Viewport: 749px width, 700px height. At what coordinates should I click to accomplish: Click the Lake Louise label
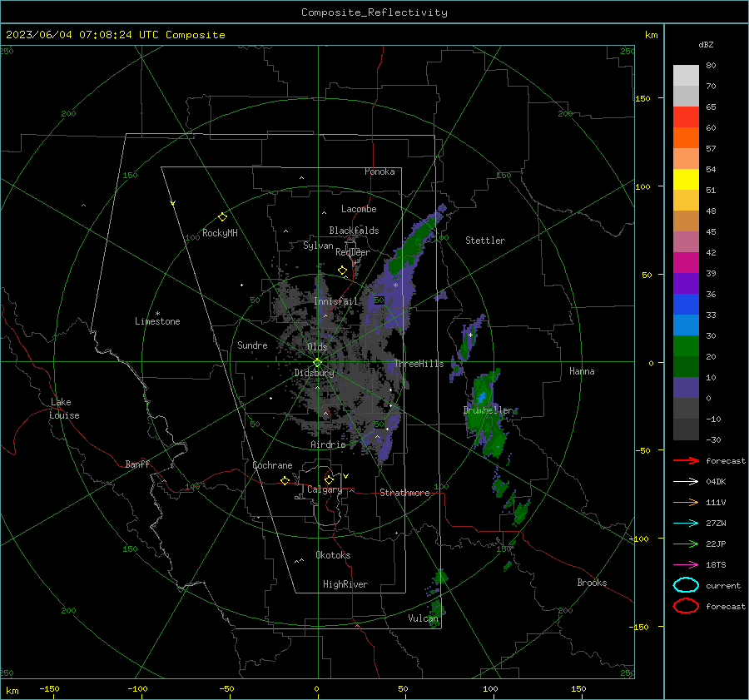[x=64, y=409]
